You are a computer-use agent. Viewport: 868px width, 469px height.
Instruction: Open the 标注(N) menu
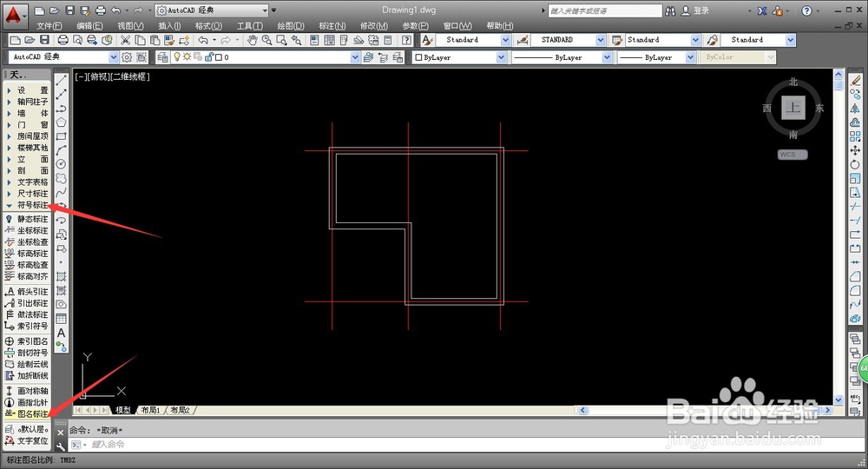[x=332, y=26]
